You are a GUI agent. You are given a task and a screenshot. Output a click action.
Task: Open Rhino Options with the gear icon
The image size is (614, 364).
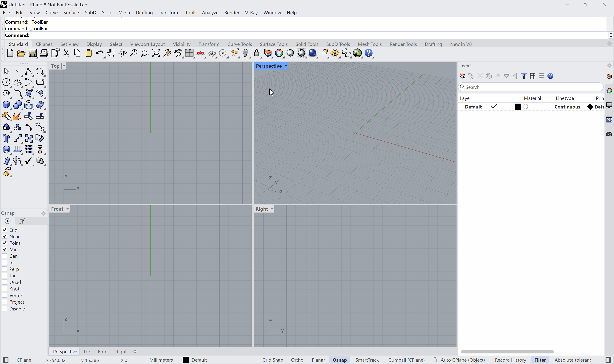coord(335,53)
